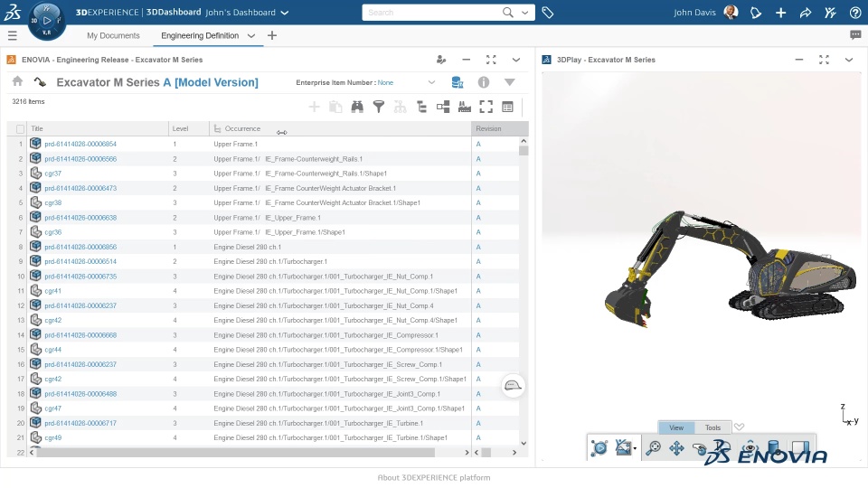Screen dimensions: 868x488
Task: Select the View tab in 3DPlay
Action: (676, 427)
